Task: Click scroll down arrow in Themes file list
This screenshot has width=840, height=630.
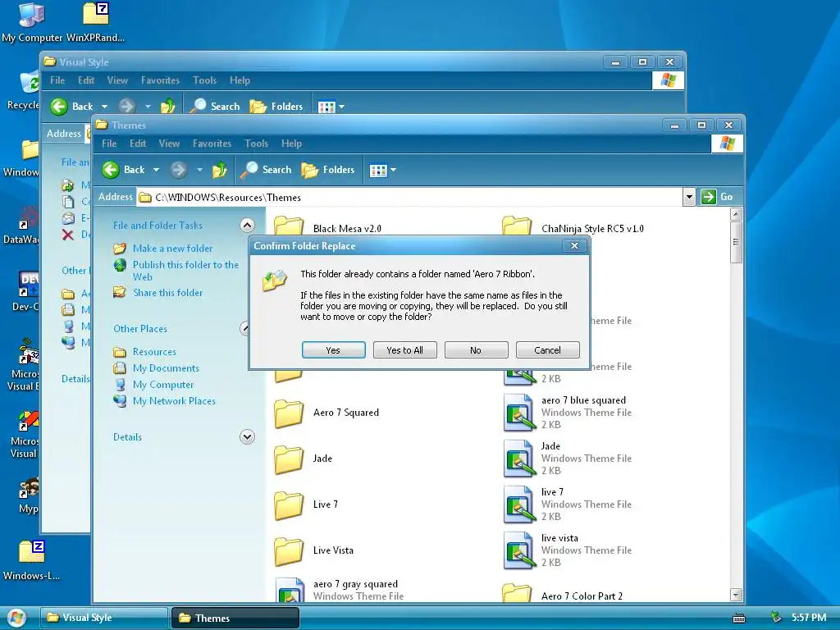Action: click(x=736, y=595)
